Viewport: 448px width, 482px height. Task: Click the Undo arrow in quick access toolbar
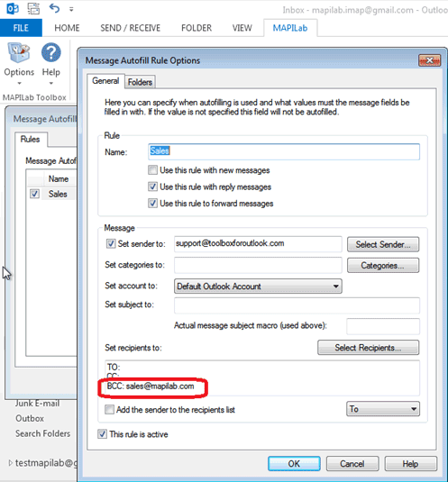54,8
